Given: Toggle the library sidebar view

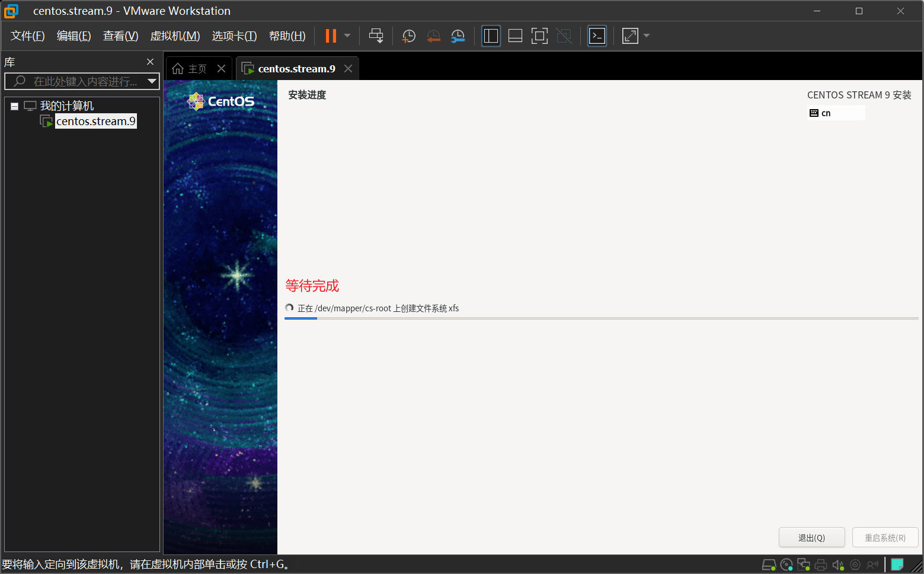Looking at the screenshot, I should (x=491, y=36).
